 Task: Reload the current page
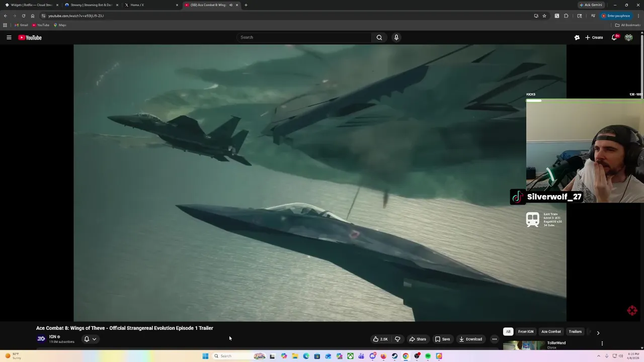[23, 16]
